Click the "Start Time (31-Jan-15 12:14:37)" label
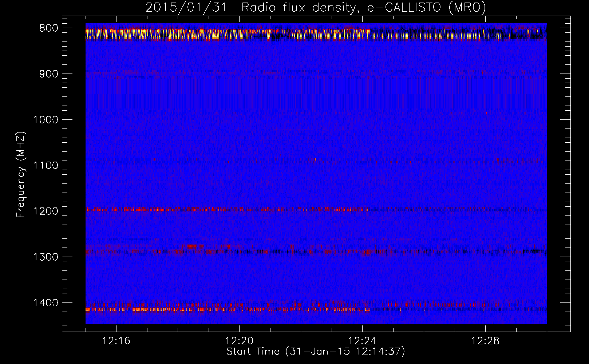The image size is (589, 364). point(316,352)
